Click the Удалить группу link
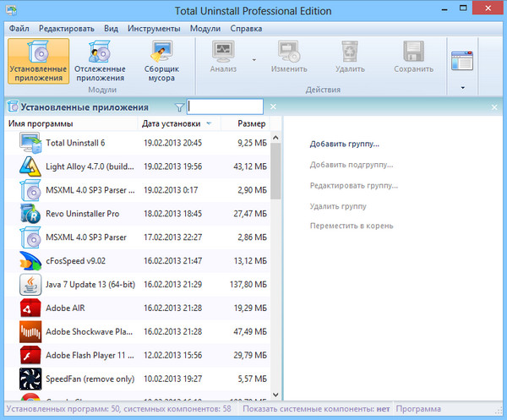Viewport: 507px width, 420px height. click(x=338, y=206)
